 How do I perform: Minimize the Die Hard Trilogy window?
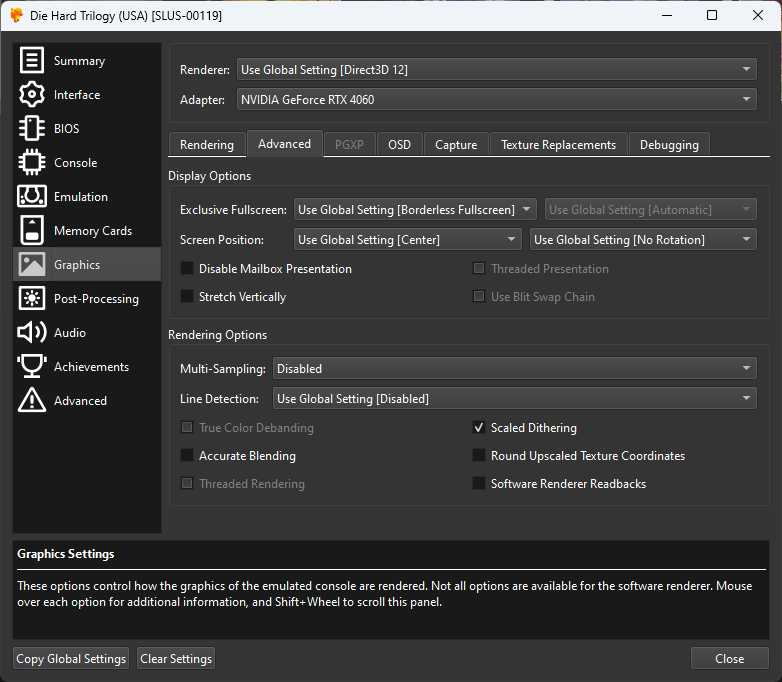click(667, 15)
